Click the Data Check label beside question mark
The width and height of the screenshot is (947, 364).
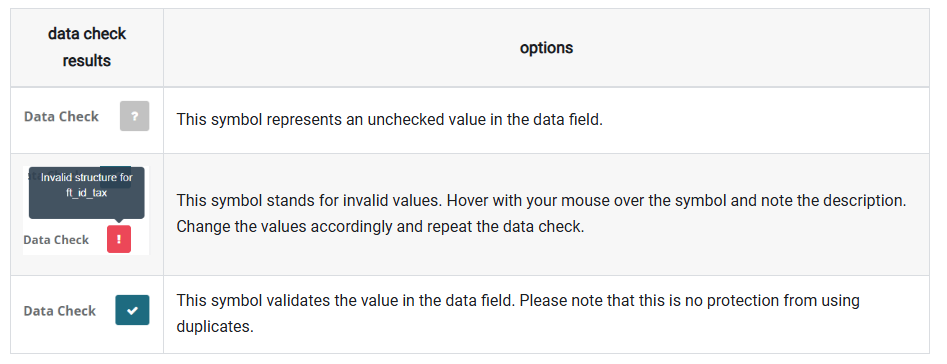coord(61,117)
